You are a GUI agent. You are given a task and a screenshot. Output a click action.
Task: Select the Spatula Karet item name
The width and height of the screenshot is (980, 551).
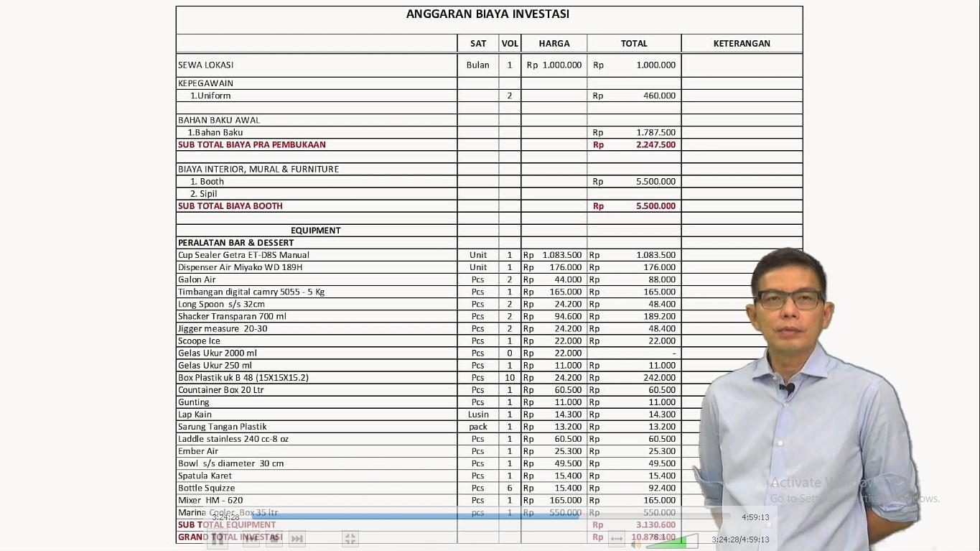(205, 476)
